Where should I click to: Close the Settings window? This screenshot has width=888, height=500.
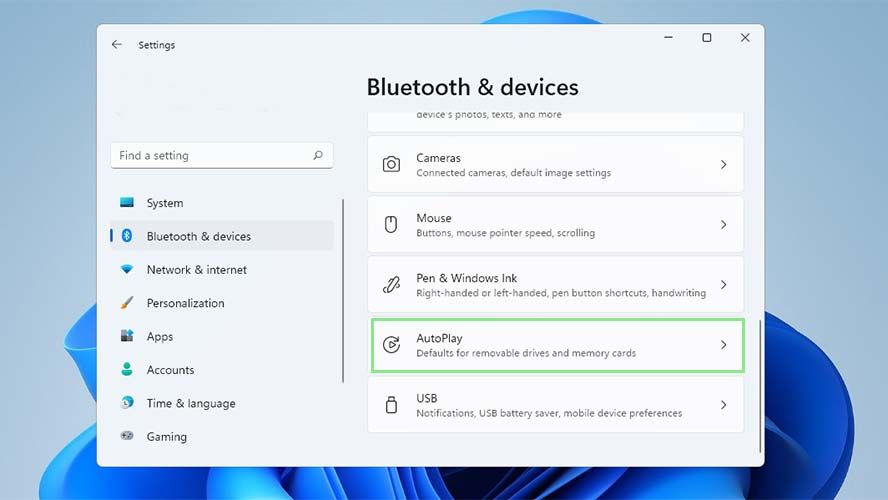pyautogui.click(x=745, y=37)
